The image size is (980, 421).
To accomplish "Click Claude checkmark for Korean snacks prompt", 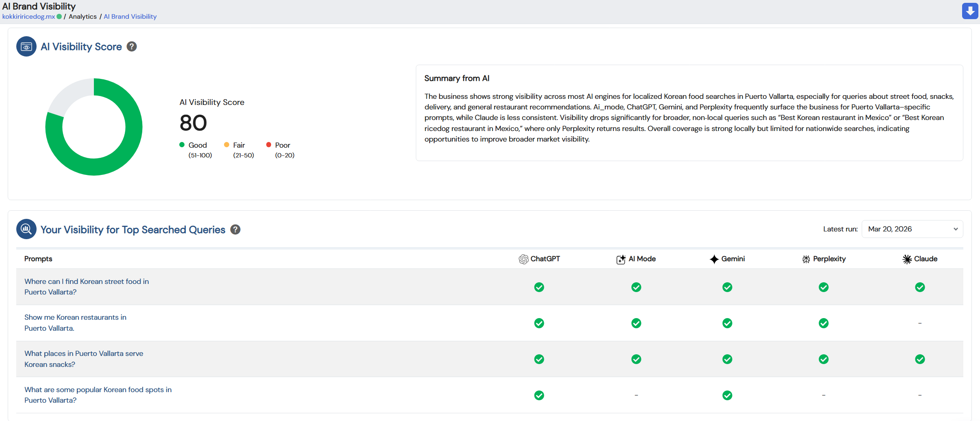I will click(x=920, y=359).
